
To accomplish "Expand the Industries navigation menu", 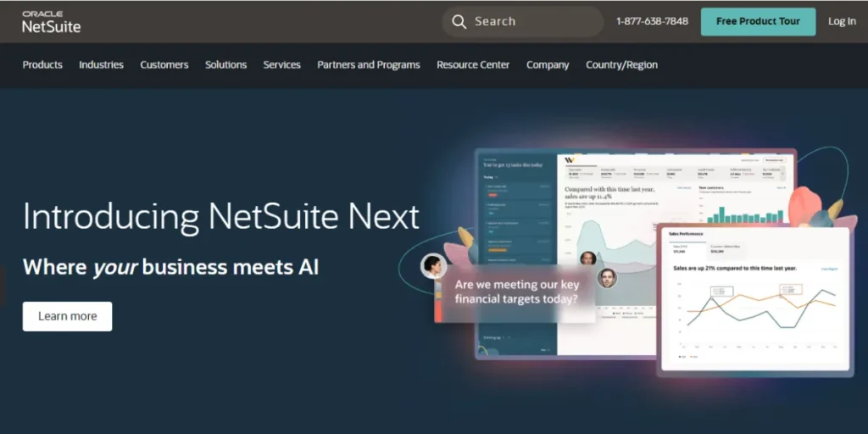I will pos(101,65).
